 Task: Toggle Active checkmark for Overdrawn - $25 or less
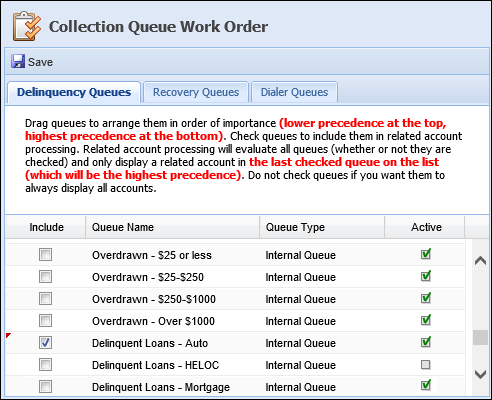click(426, 254)
